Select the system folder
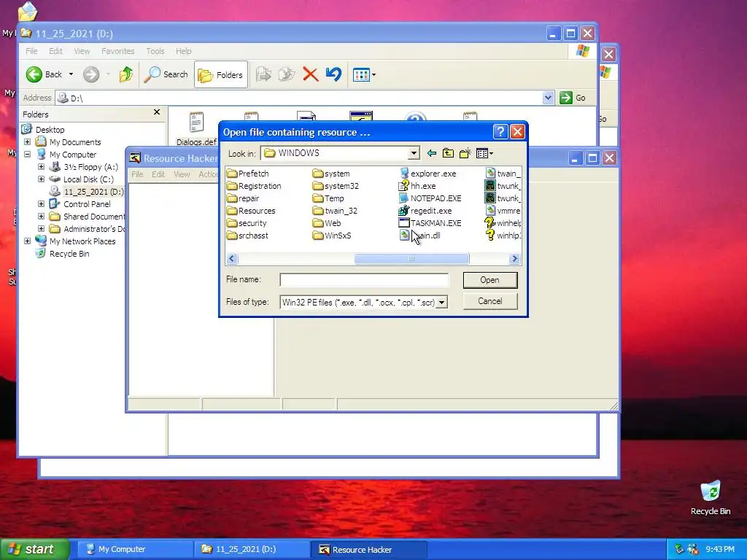Screen dimensions: 747x560 [x=331, y=174]
